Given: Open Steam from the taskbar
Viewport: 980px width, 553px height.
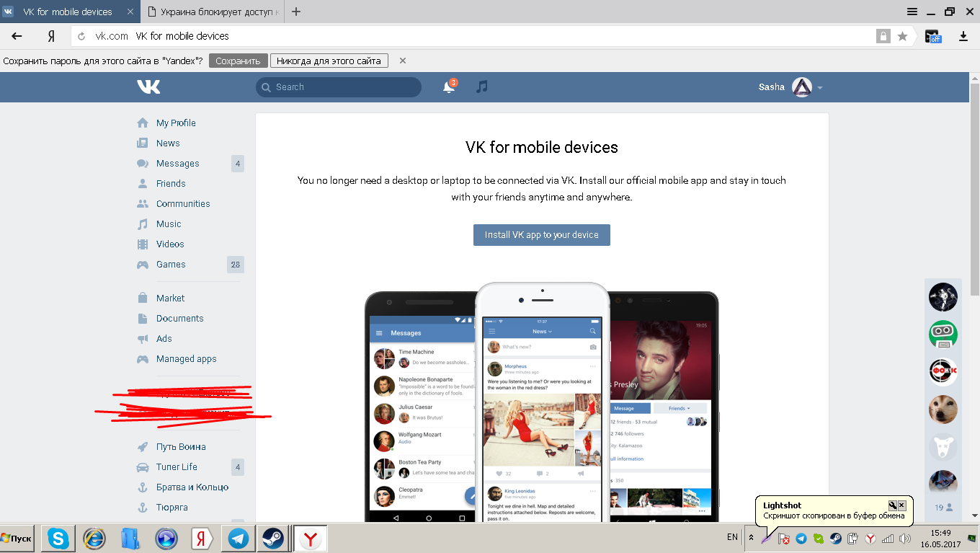Looking at the screenshot, I should click(272, 538).
